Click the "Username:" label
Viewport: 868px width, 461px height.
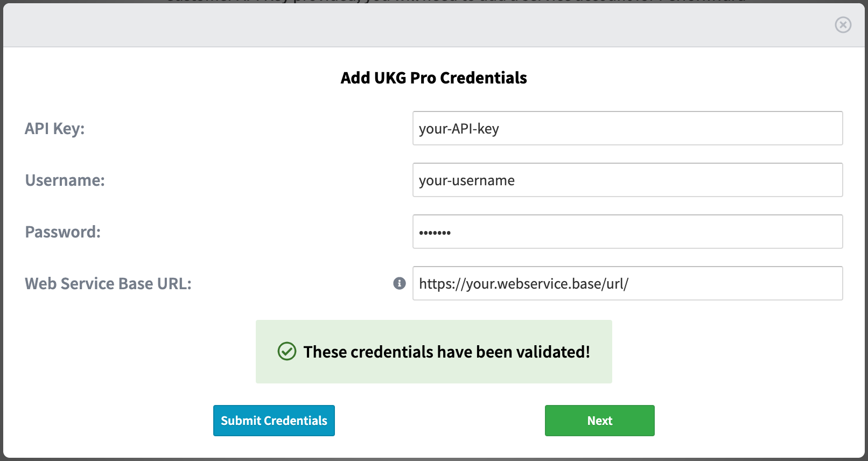pyautogui.click(x=65, y=180)
